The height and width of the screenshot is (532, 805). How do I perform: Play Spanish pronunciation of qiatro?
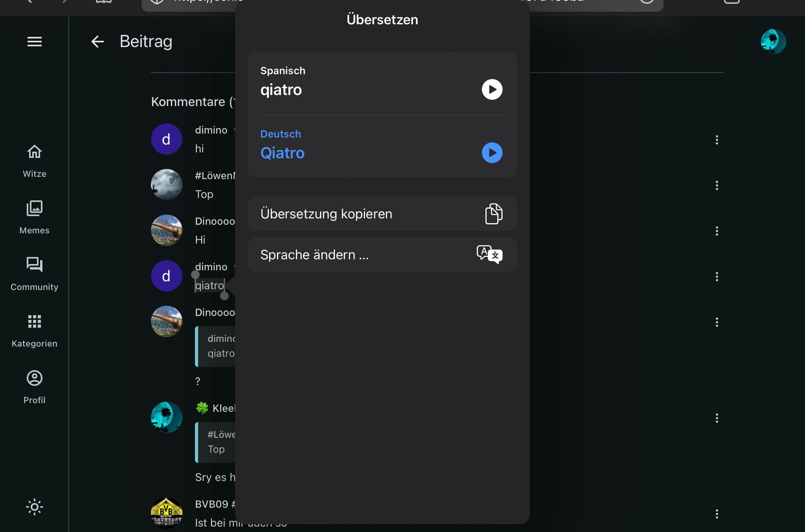(x=492, y=89)
